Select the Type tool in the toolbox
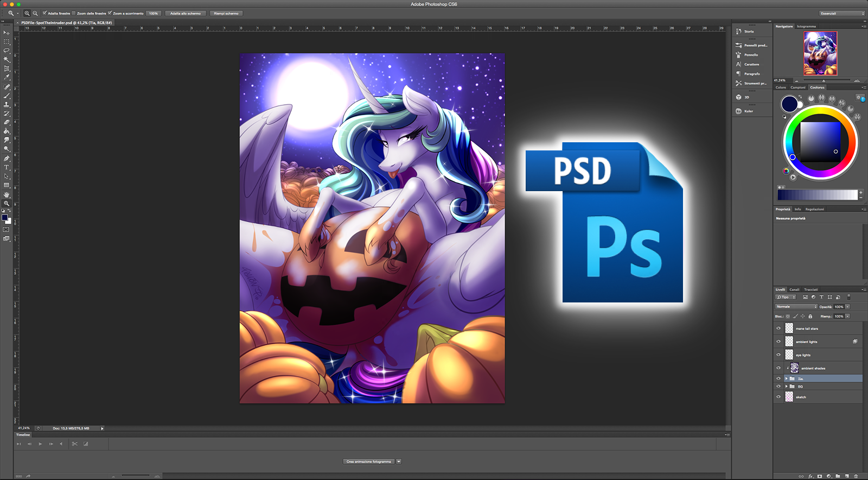868x480 pixels. (x=7, y=167)
